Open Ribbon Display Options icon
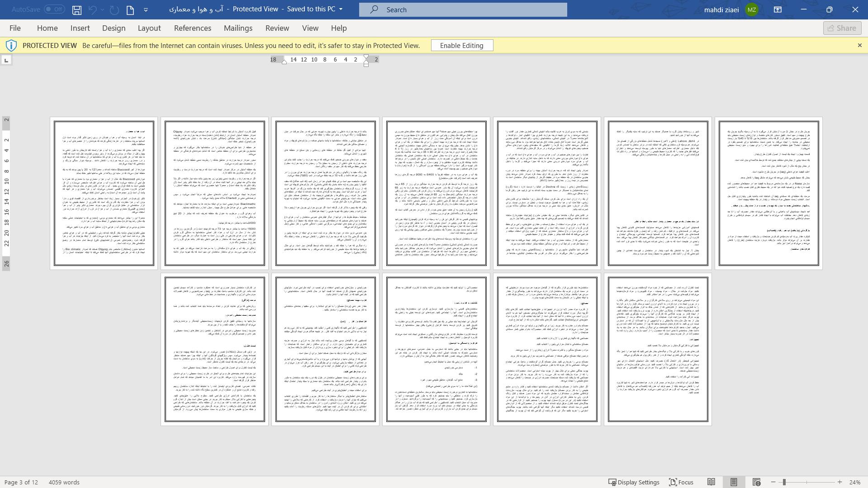The width and height of the screenshot is (868, 488). (778, 9)
